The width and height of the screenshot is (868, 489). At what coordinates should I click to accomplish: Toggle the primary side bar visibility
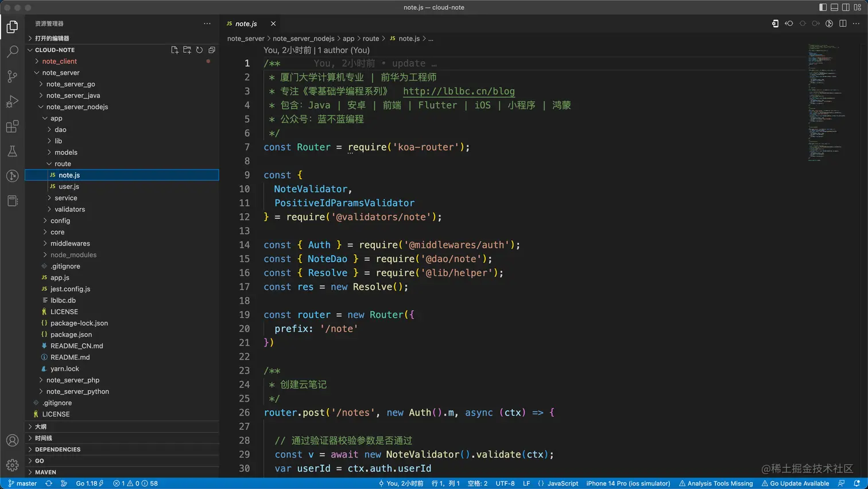[x=823, y=7]
